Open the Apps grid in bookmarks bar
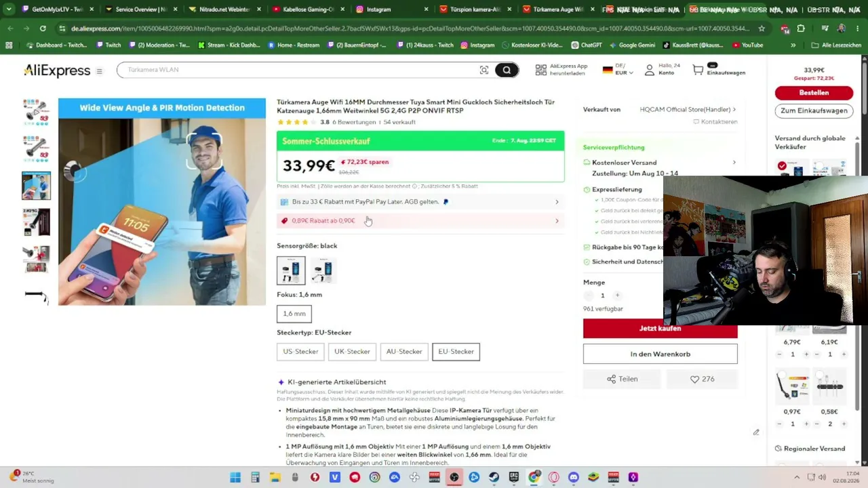The width and height of the screenshot is (868, 488). coord(9,45)
